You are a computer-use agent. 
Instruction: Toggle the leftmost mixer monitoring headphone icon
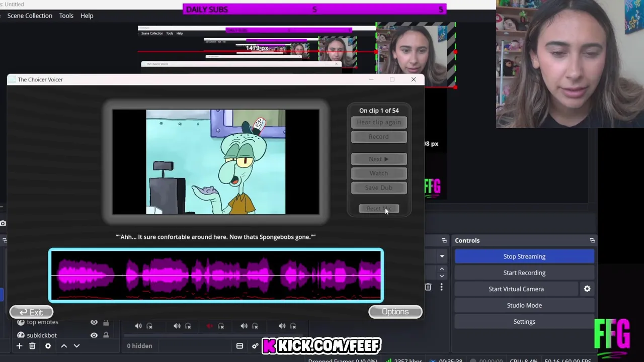coord(149,326)
